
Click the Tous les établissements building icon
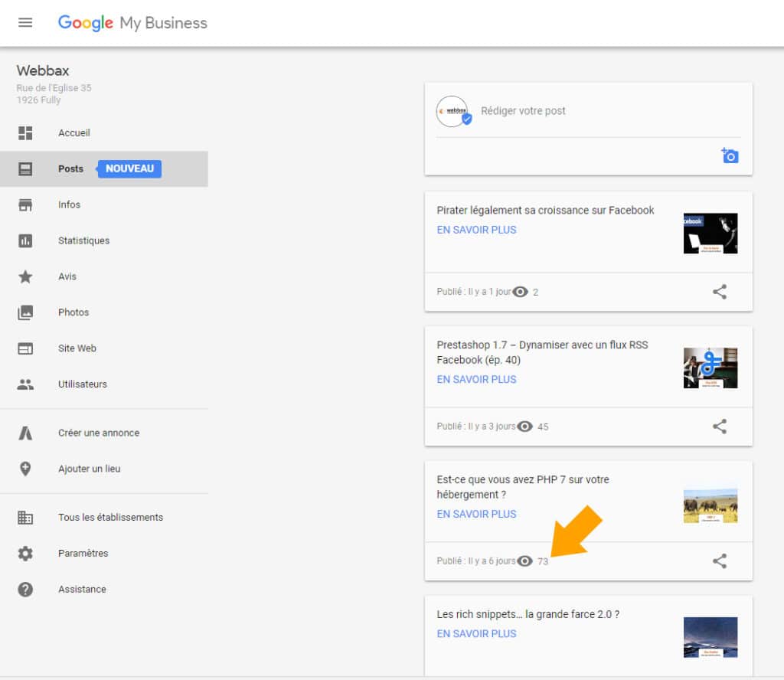(x=25, y=518)
